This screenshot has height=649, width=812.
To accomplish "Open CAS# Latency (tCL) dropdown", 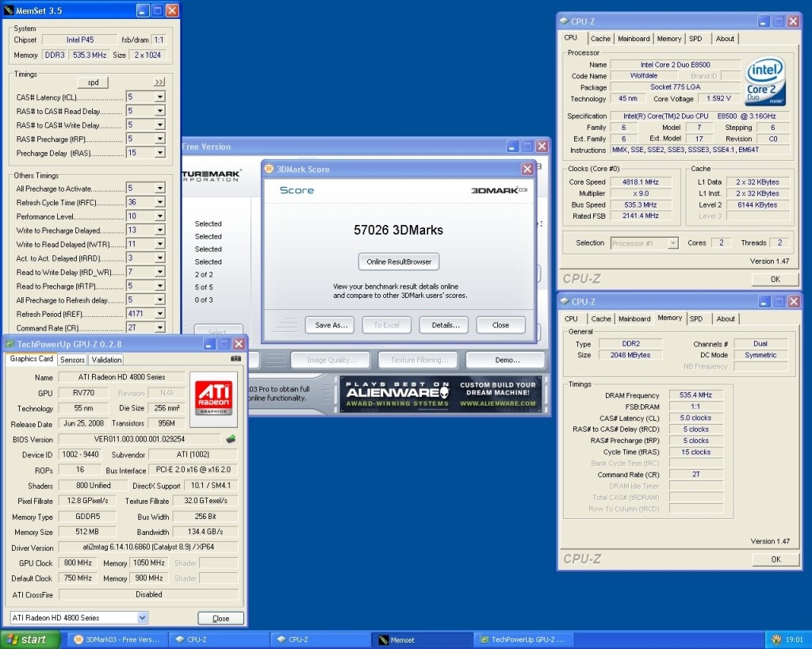I will [160, 97].
